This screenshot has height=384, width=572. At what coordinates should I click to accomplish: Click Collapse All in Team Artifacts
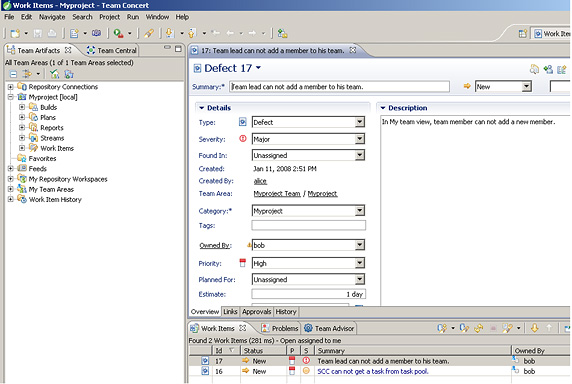tap(13, 74)
